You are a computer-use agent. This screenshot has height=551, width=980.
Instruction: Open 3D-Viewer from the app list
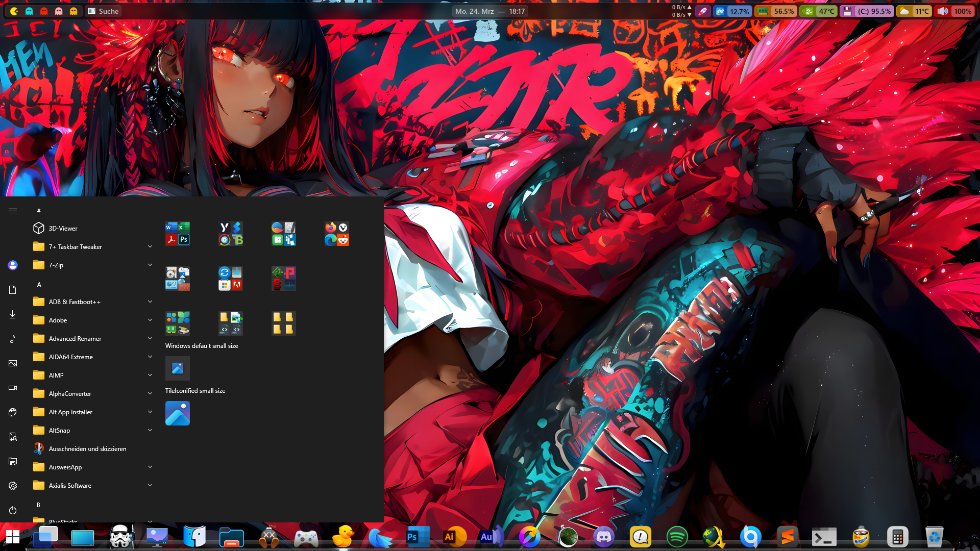pyautogui.click(x=93, y=229)
